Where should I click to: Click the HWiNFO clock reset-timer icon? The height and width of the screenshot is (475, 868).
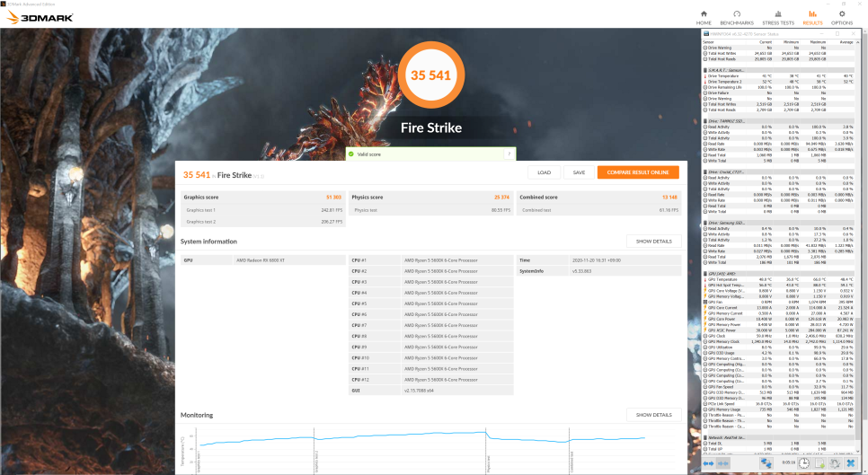pos(804,463)
